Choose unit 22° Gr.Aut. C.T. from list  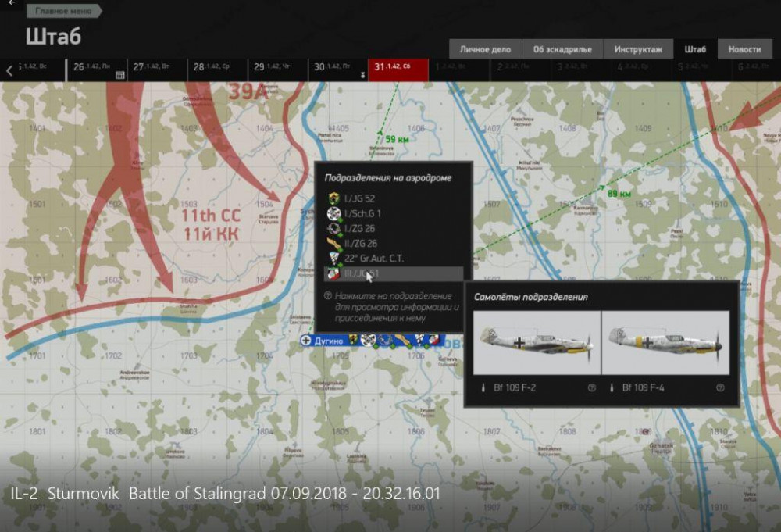394,258
